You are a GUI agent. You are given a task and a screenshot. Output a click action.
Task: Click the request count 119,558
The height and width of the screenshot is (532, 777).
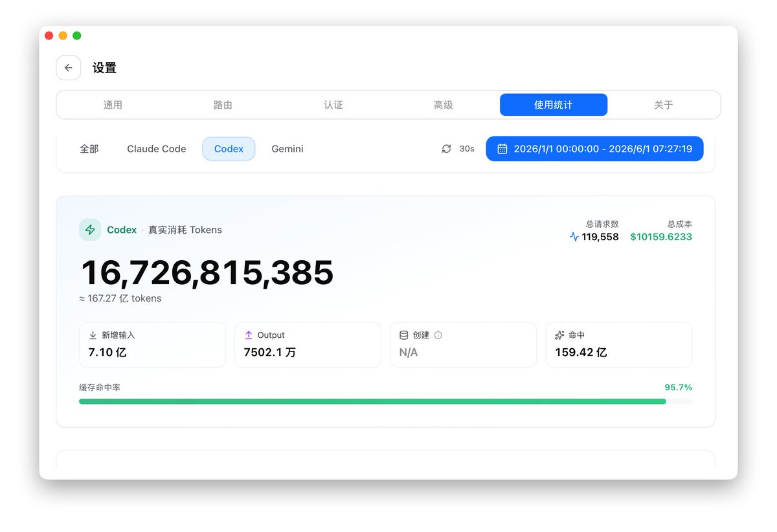(x=600, y=237)
